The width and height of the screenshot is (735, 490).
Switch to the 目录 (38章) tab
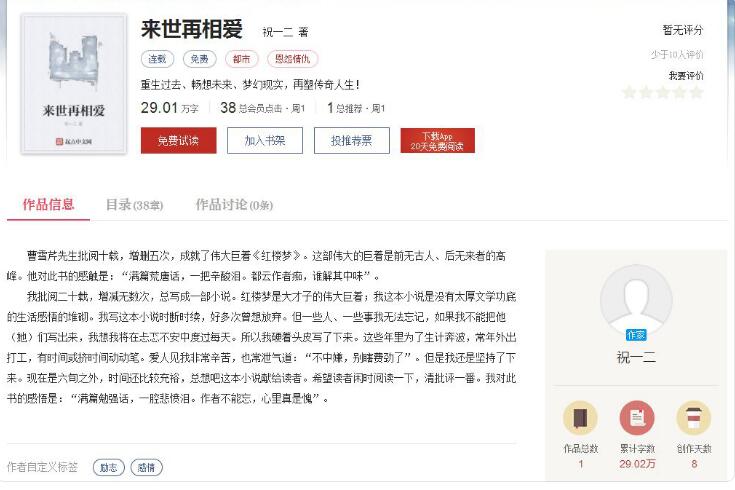point(135,205)
